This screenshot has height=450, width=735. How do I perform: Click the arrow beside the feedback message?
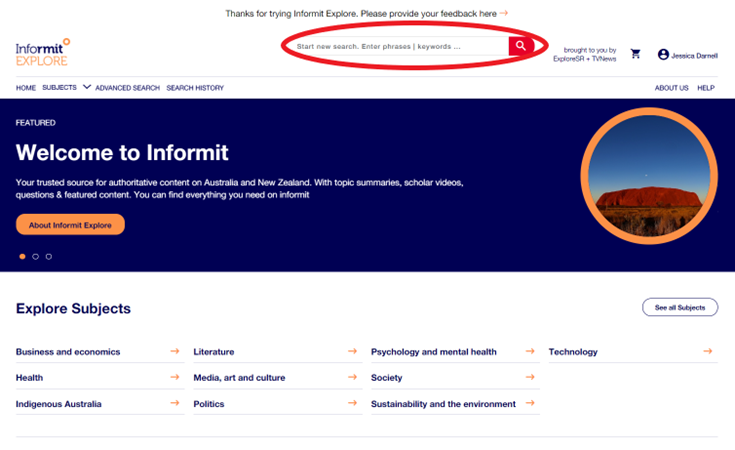504,13
